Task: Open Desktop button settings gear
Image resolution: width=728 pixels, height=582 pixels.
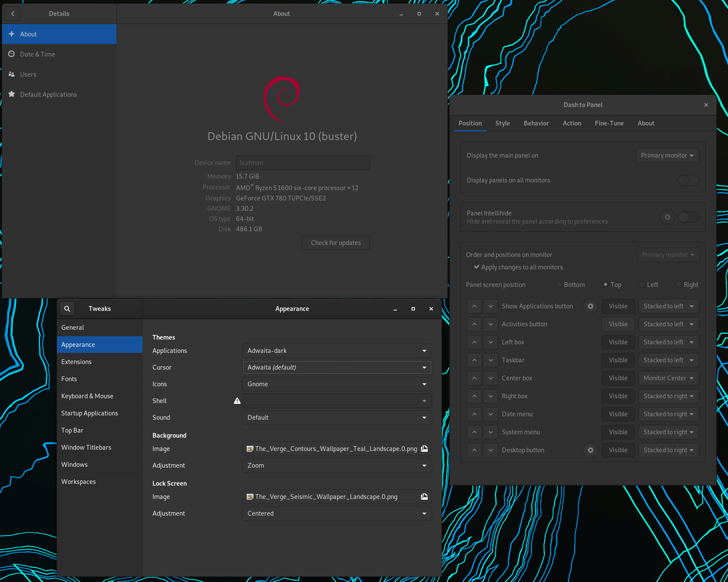Action: click(590, 450)
